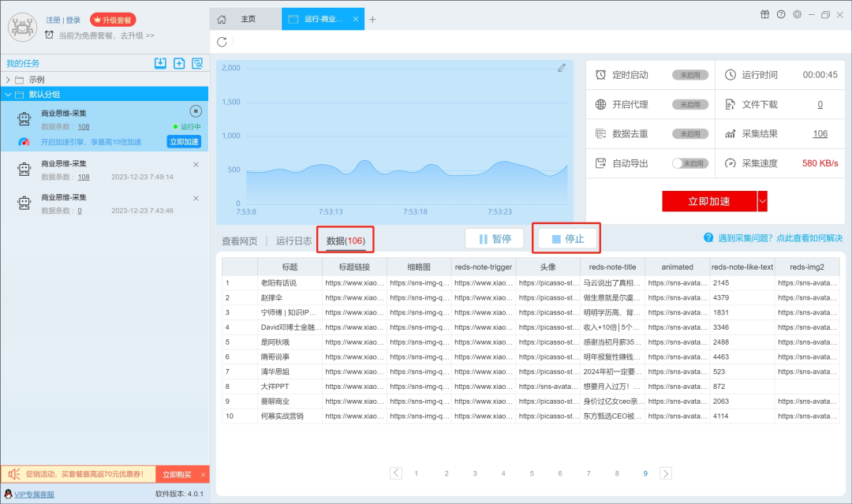The width and height of the screenshot is (852, 504).
Task: Collapse the 默认分组 group
Action: coord(8,95)
